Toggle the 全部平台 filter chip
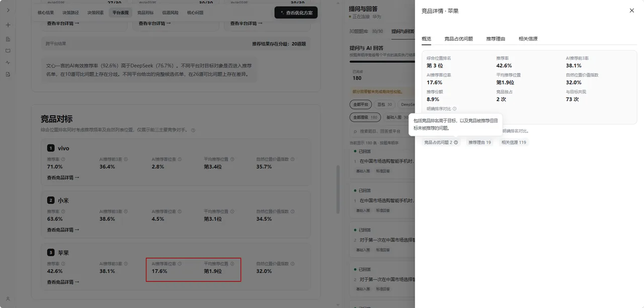 coord(361,105)
